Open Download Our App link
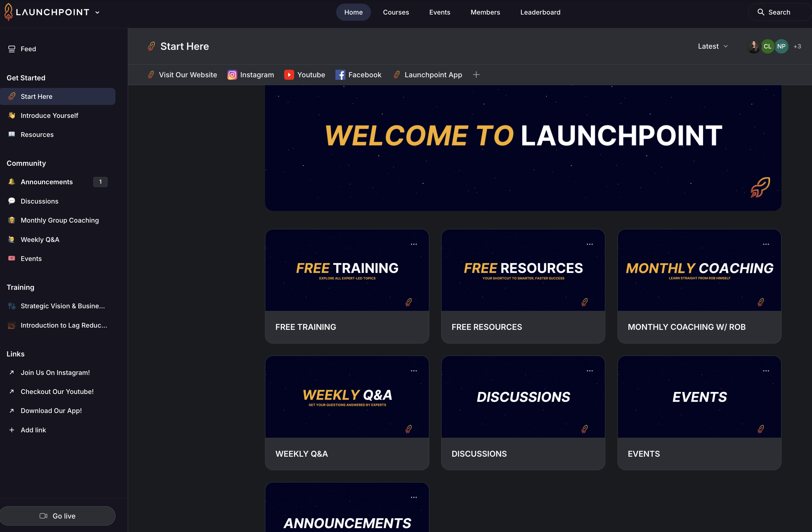 [x=58, y=411]
